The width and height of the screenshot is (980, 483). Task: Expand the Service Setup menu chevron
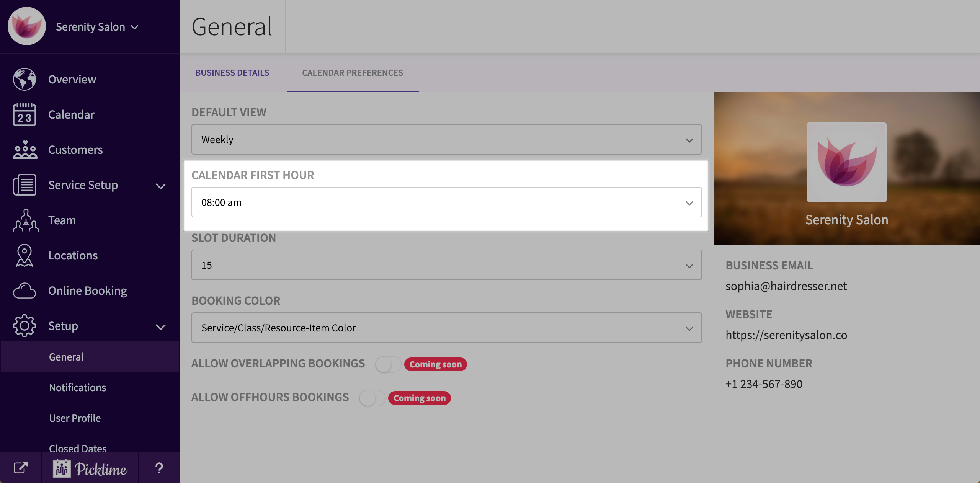160,186
